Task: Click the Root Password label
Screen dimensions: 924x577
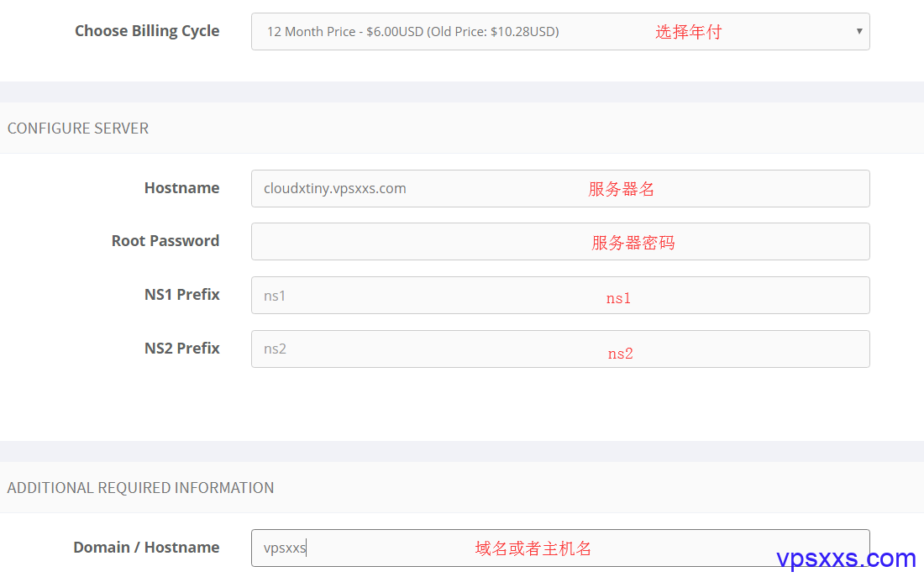Action: [165, 241]
